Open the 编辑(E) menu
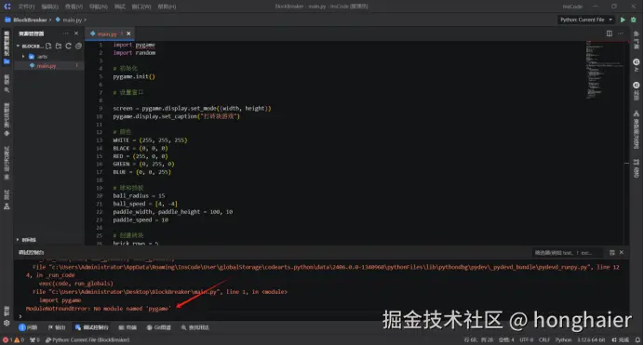 [x=49, y=7]
